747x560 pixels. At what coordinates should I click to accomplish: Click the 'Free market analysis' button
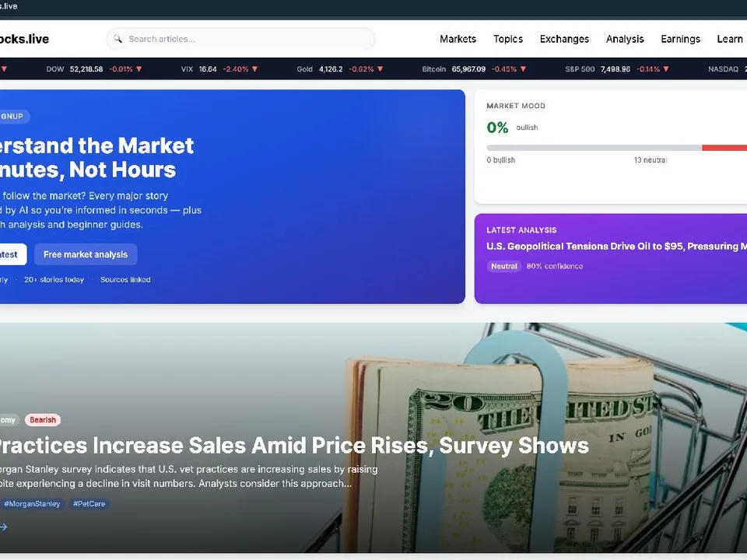(86, 254)
